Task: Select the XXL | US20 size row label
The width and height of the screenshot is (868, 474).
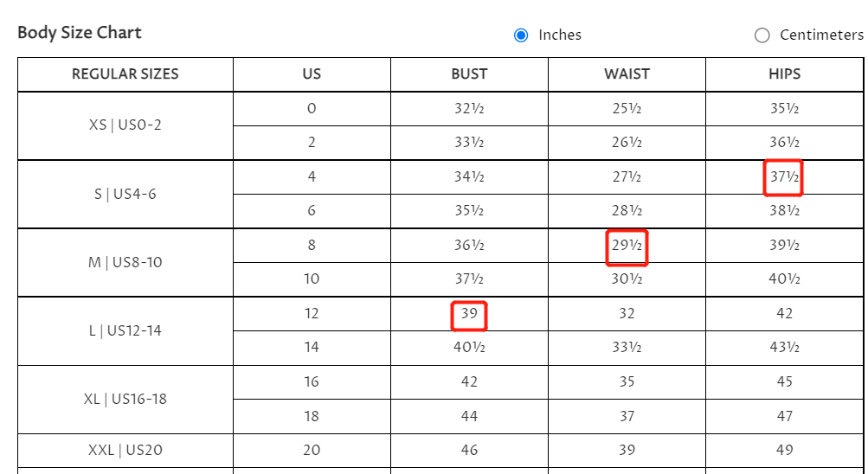Action: 125,450
